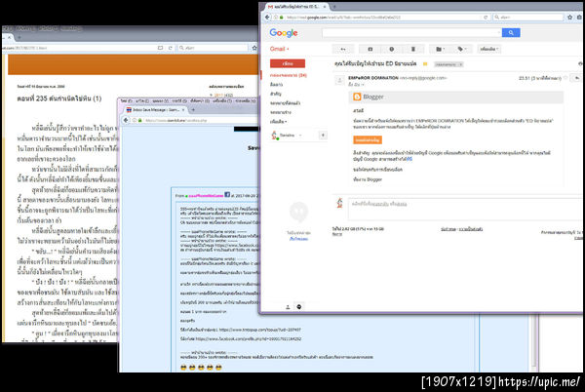
Task: Click the blue link in Google account paragraph
Action: [x=409, y=159]
